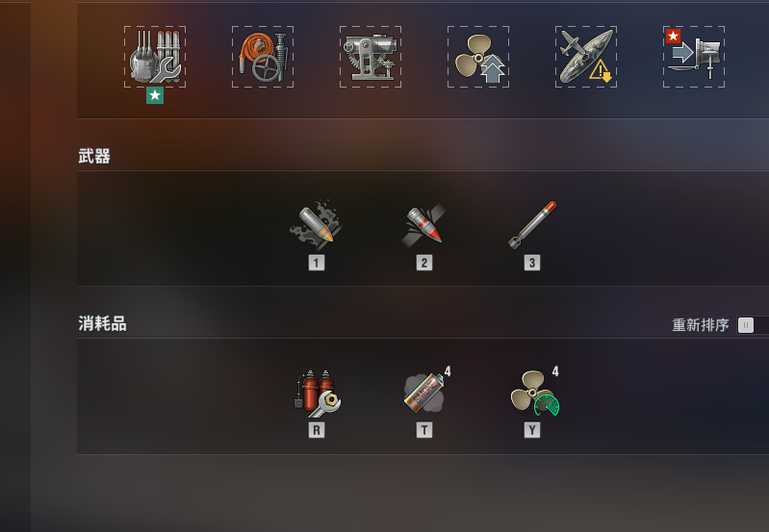Screen dimensions: 769x532
Task: Click the Y hotkey label under engine boost
Action: (532, 430)
